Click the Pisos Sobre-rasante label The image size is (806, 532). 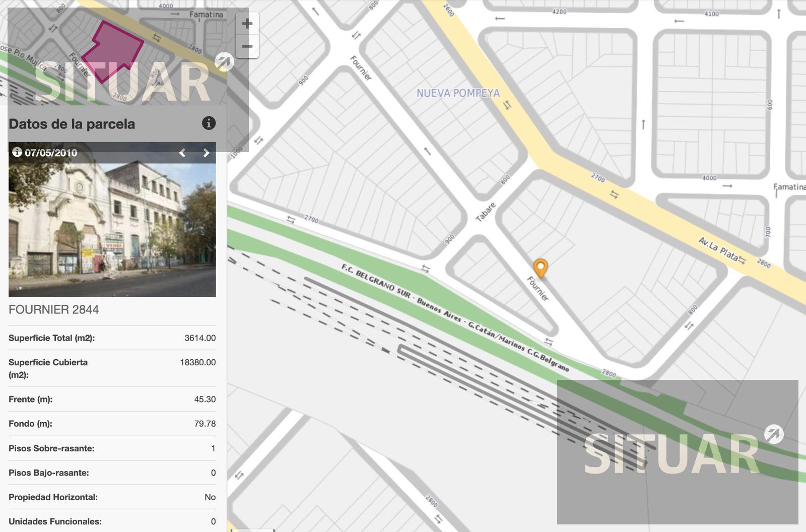[52, 448]
